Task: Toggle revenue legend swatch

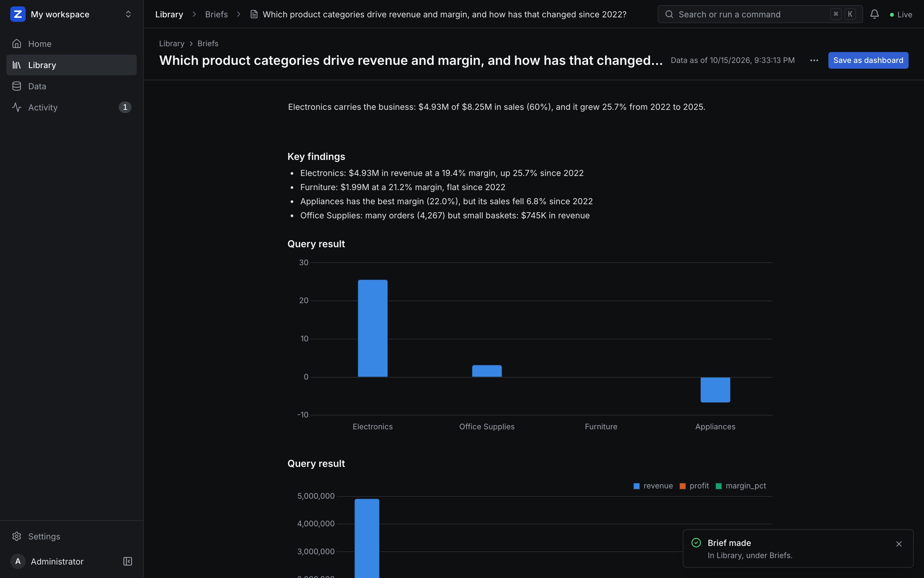Action: (636, 486)
